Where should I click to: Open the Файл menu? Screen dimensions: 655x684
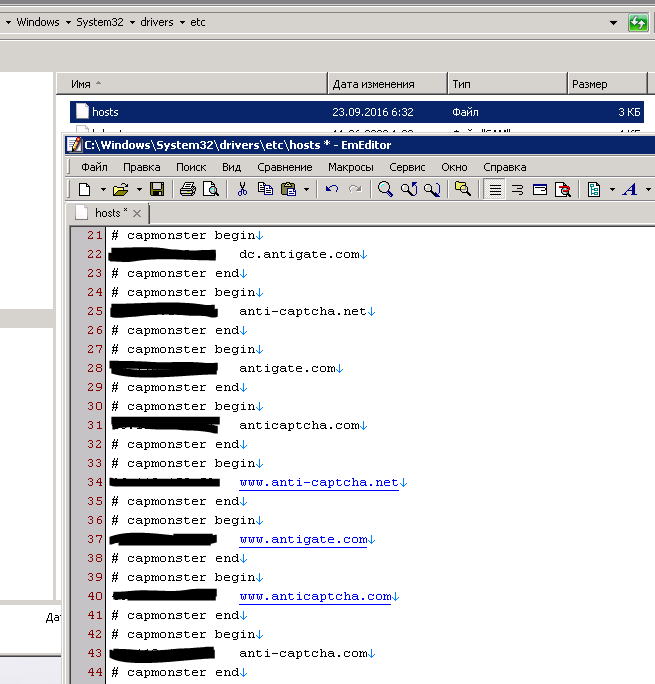94,167
